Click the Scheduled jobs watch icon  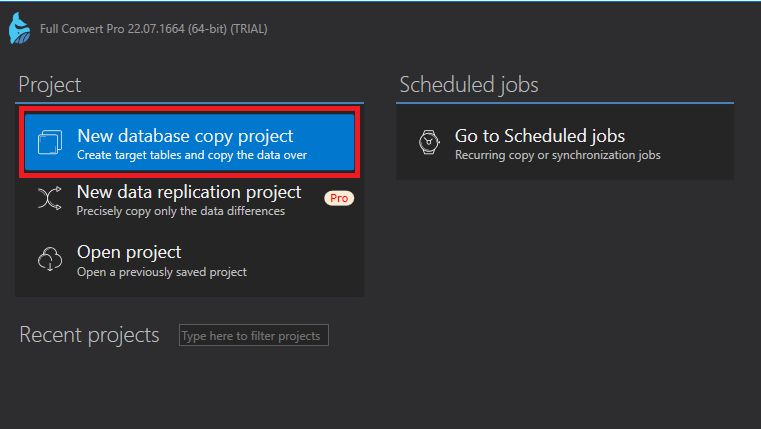point(428,144)
